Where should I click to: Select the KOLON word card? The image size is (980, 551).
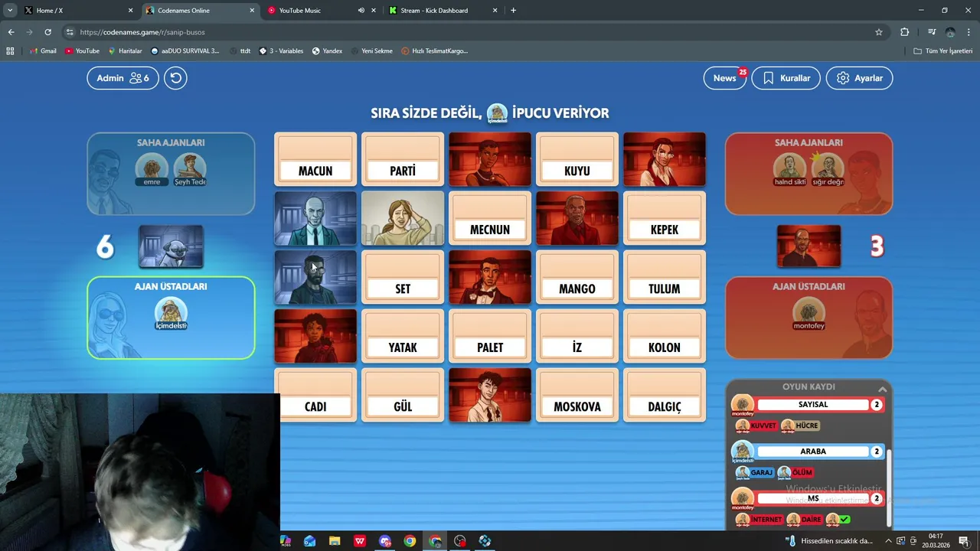pos(665,336)
